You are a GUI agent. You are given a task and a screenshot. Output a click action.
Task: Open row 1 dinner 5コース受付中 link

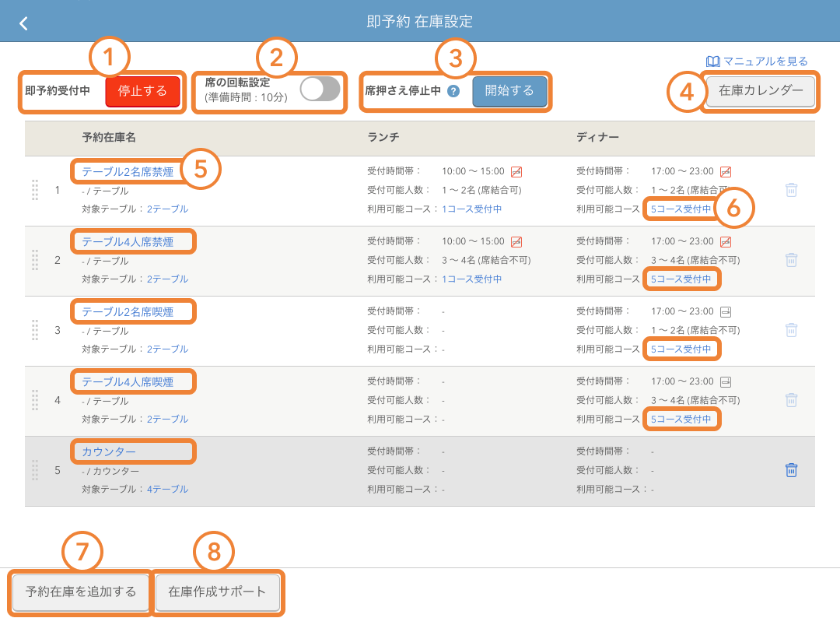pyautogui.click(x=681, y=209)
